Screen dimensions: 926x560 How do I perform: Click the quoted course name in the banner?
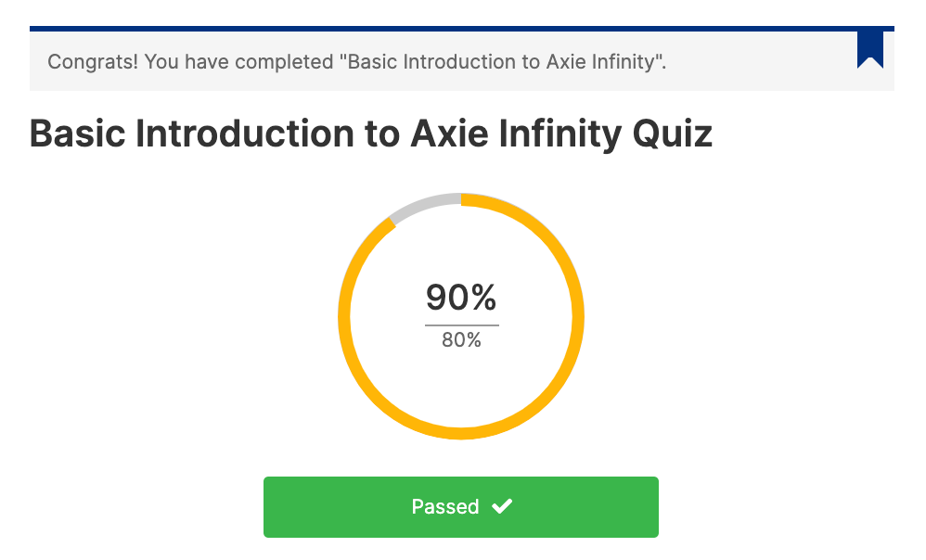[503, 63]
